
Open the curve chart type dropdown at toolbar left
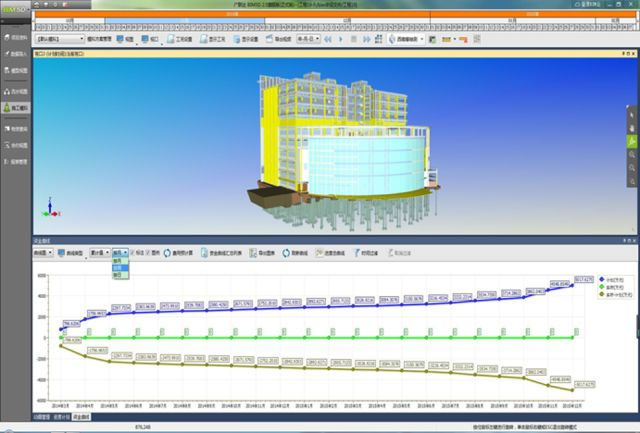[44, 253]
